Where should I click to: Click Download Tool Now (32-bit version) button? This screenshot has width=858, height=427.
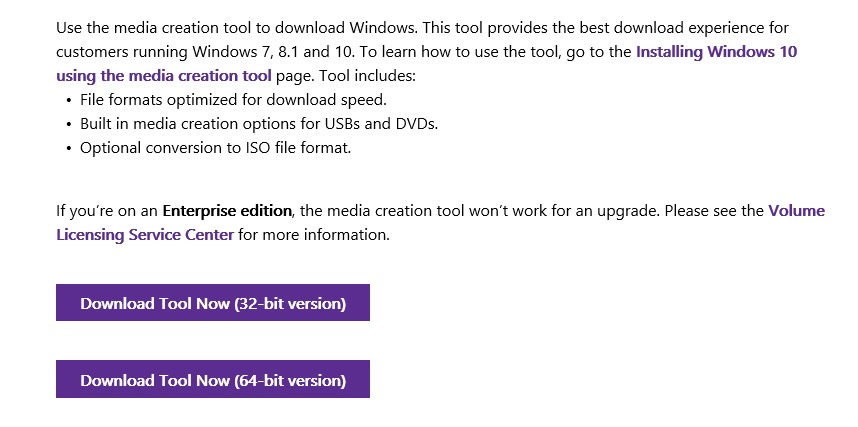pyautogui.click(x=213, y=303)
